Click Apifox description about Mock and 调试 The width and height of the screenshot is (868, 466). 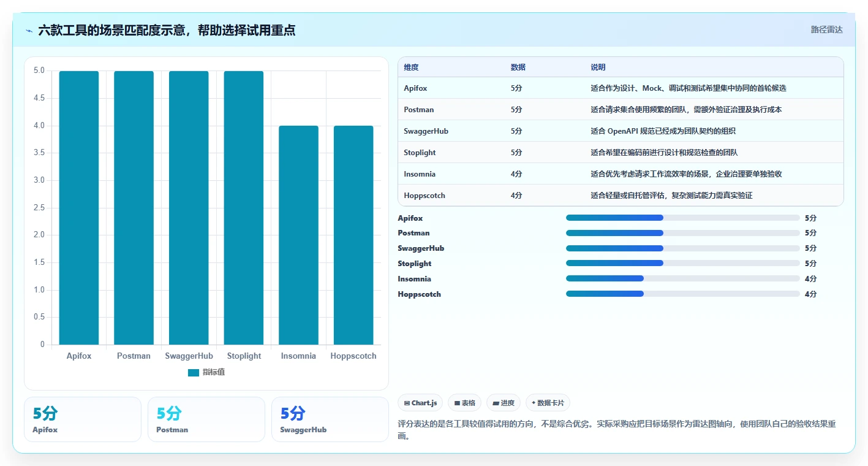tap(689, 88)
